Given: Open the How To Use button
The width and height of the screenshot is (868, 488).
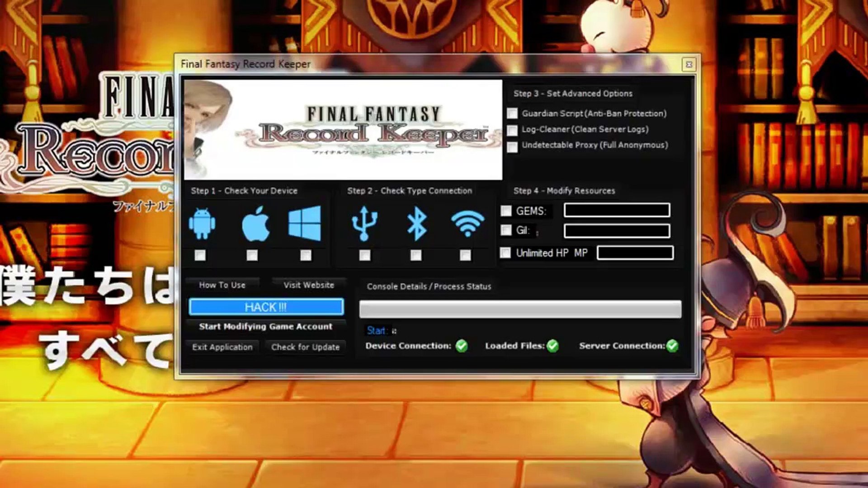Looking at the screenshot, I should pos(222,285).
